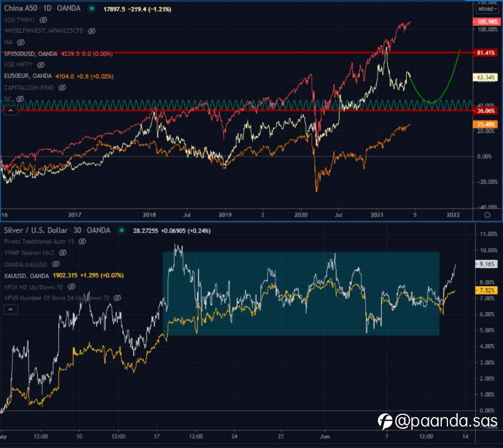This screenshot has height=448, width=503.
Task: Click China A50 price value 17897.5
Action: [115, 10]
